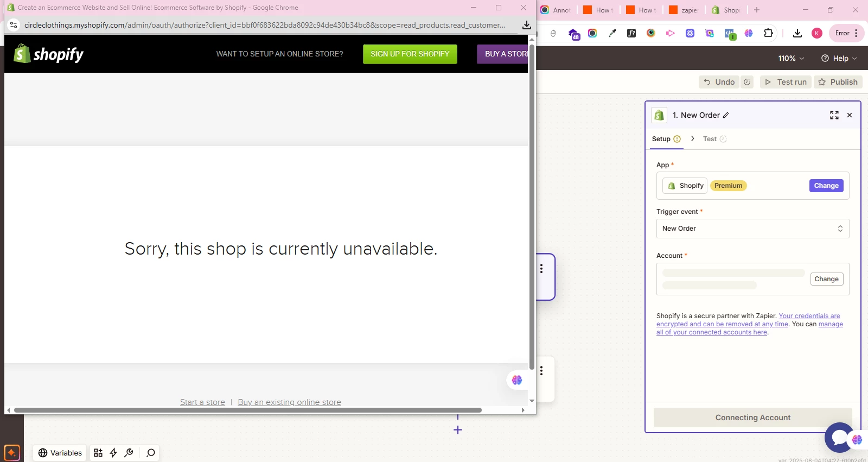The width and height of the screenshot is (868, 462).
Task: Open upper step's three-dot menu on canvas
Action: [541, 269]
